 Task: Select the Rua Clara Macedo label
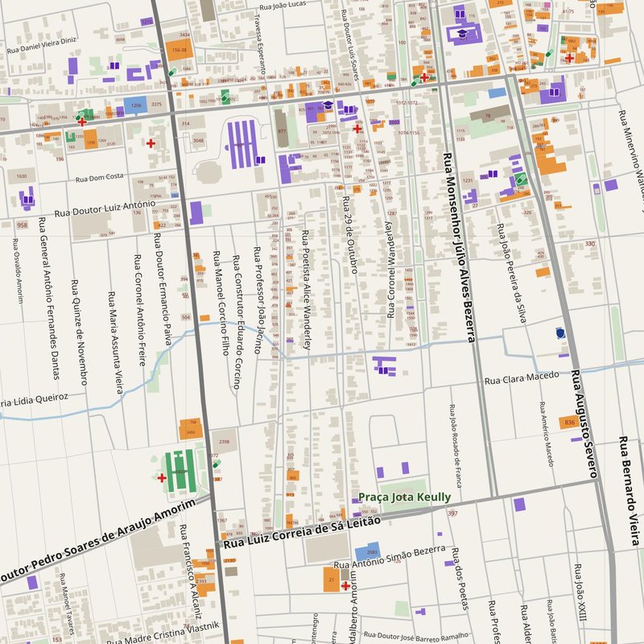tap(522, 378)
